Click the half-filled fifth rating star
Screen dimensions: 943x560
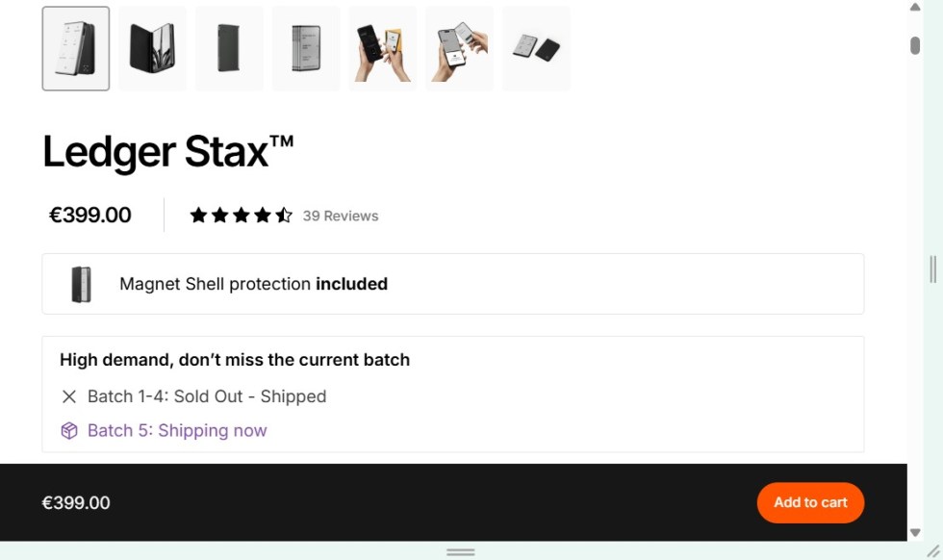pyautogui.click(x=285, y=215)
